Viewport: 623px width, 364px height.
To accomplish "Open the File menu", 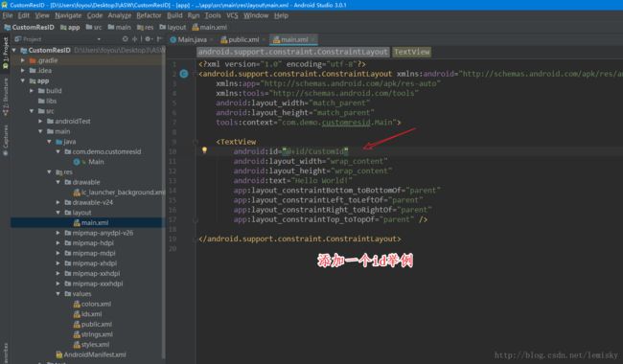I will pyautogui.click(x=8, y=15).
